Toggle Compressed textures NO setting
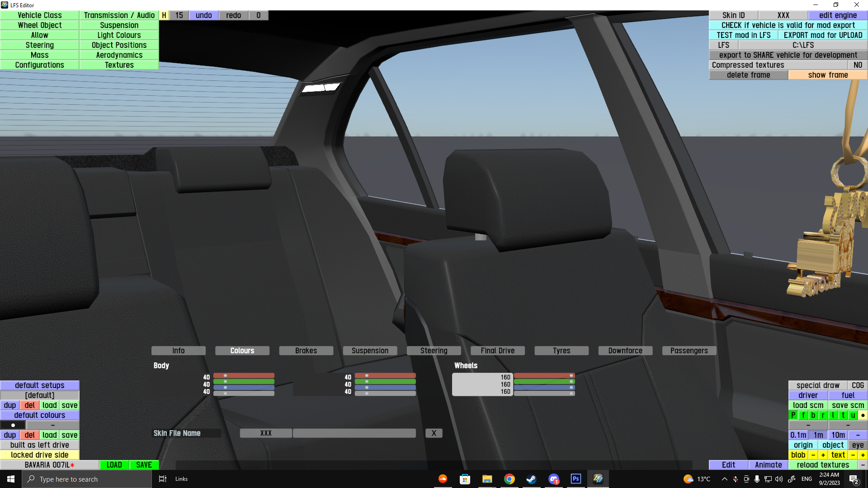Image resolution: width=868 pixels, height=488 pixels. point(858,65)
